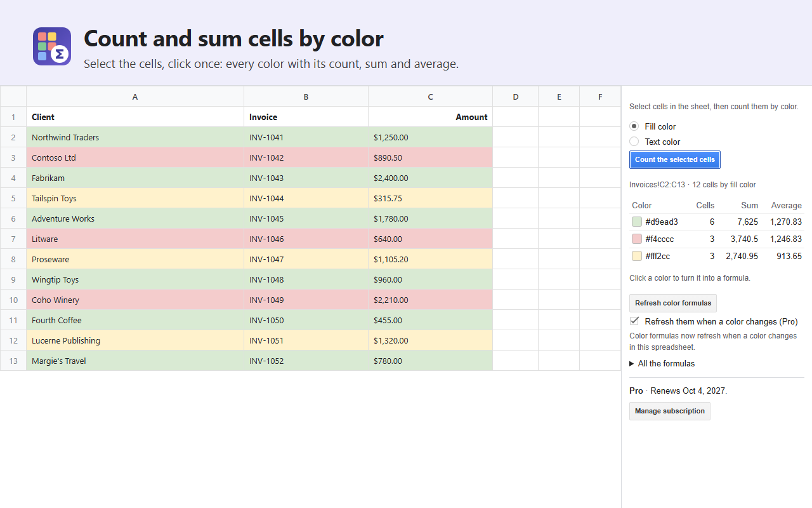
Task: Click the #fff2cc sum value 2,740.95
Action: coord(742,256)
